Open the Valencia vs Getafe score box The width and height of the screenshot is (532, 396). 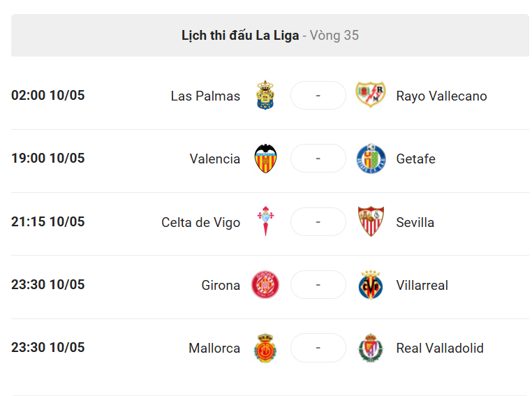[x=318, y=158]
